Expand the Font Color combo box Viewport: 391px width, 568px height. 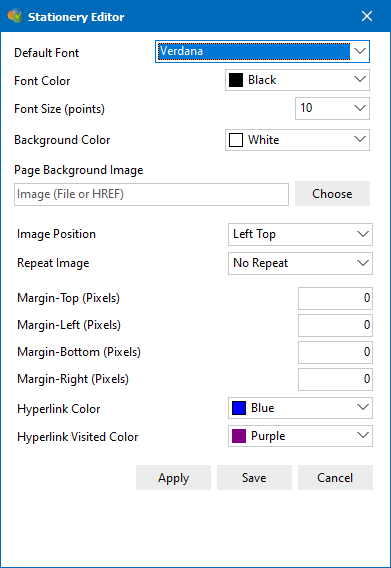[x=298, y=80]
